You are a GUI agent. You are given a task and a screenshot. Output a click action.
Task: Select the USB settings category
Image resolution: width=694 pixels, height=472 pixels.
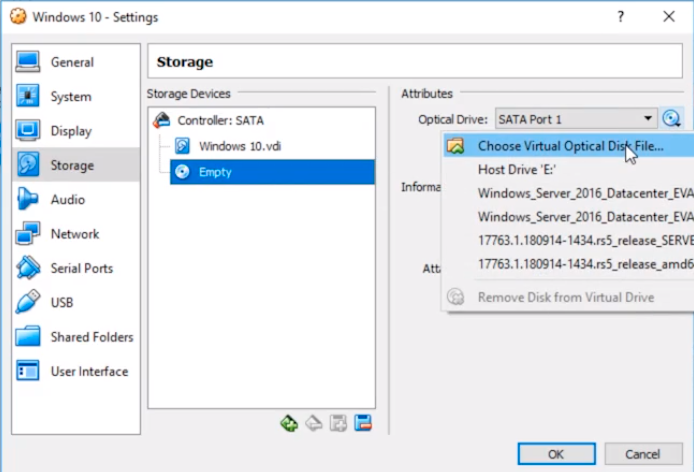coord(61,302)
